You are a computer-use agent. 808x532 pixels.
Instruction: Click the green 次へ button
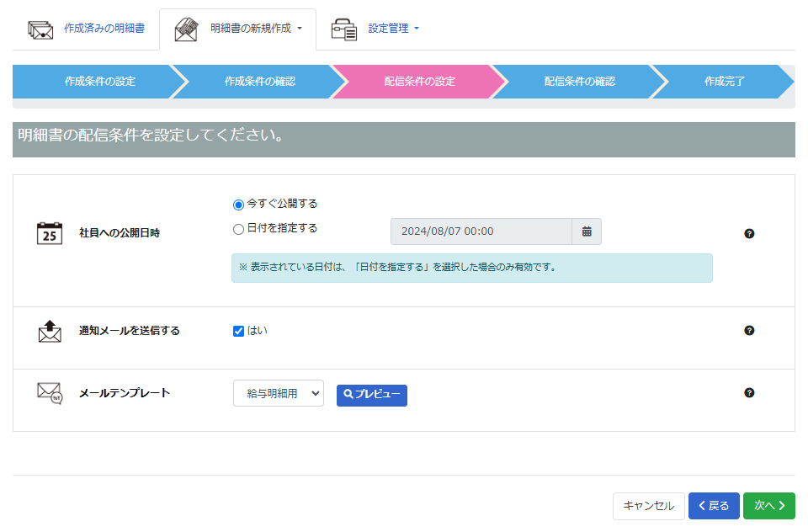click(768, 506)
